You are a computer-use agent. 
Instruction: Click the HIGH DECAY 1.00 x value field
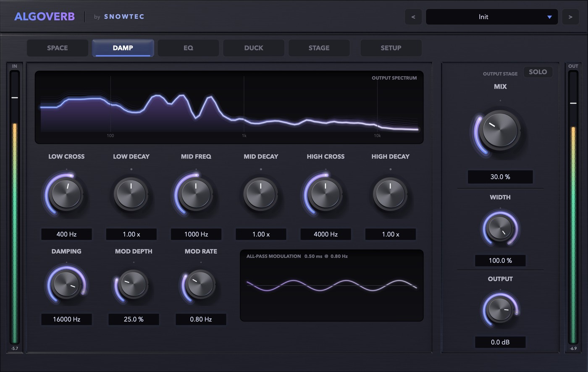390,234
